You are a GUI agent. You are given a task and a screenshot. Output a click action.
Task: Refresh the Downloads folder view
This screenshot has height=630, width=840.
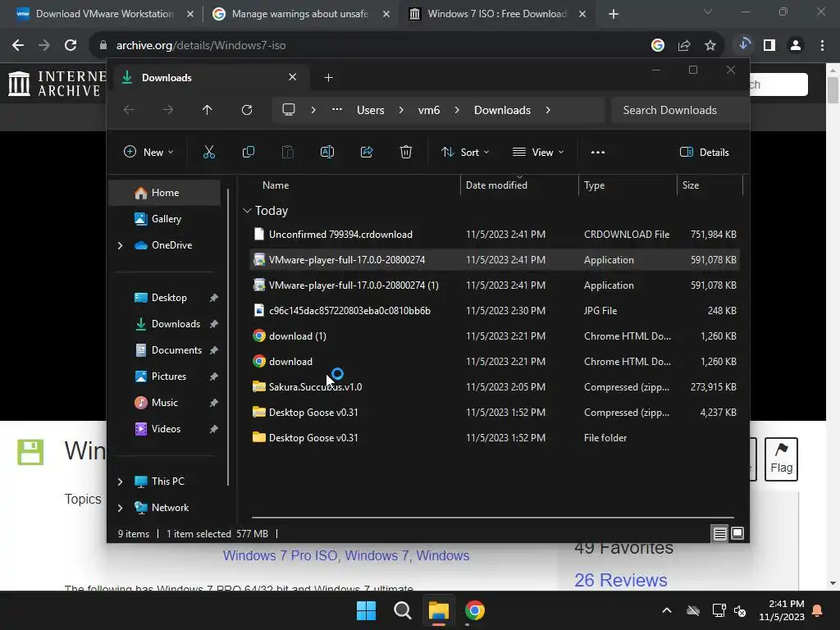(246, 110)
